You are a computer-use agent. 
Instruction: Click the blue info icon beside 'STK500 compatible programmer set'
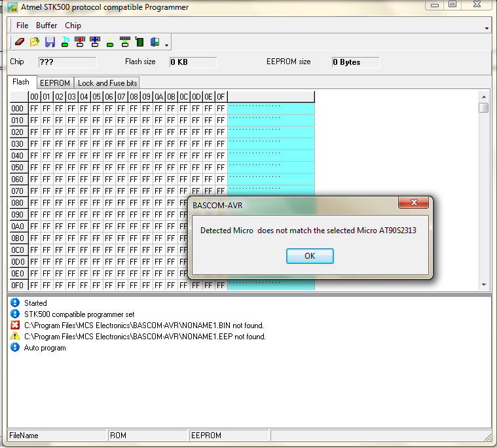[15, 314]
